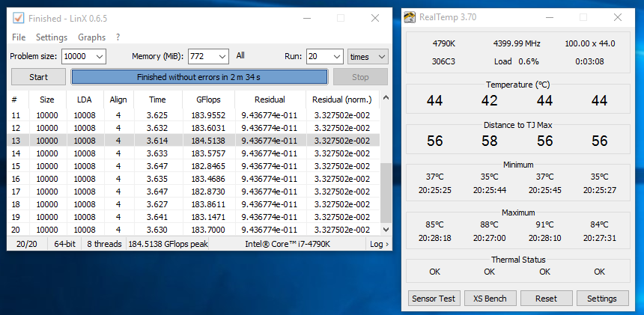Select result row 20 with 183.7000 GFlops
Viewport: 644px width, 315px height.
click(x=193, y=230)
